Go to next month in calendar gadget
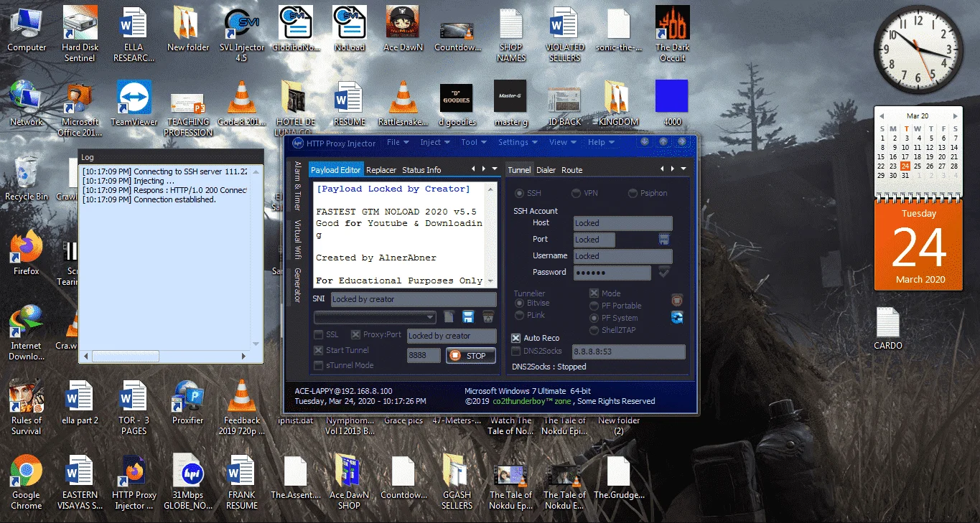The height and width of the screenshot is (523, 980). click(955, 116)
